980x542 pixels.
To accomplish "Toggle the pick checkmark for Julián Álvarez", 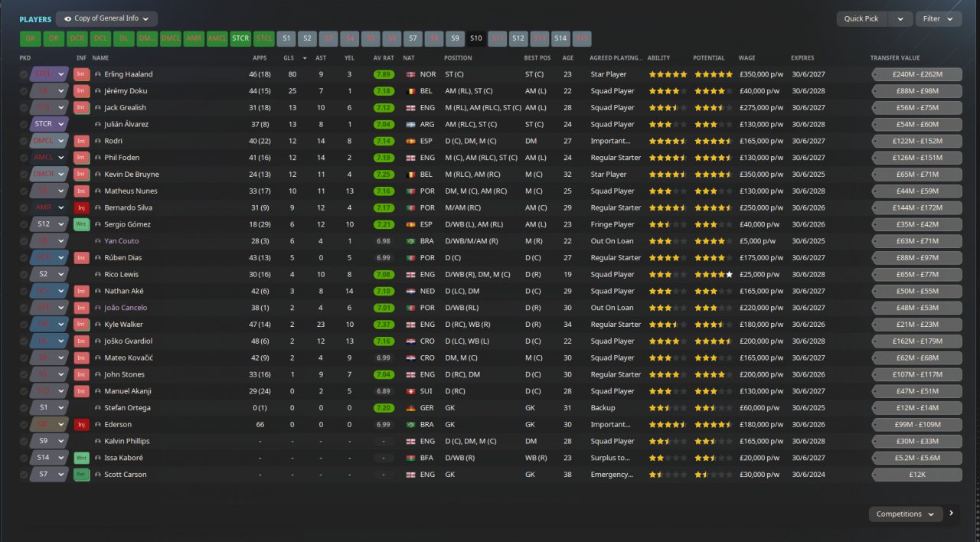I will click(24, 124).
